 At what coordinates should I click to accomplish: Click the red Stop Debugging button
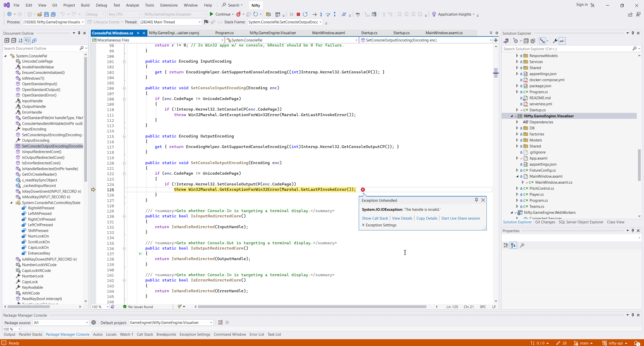click(298, 14)
